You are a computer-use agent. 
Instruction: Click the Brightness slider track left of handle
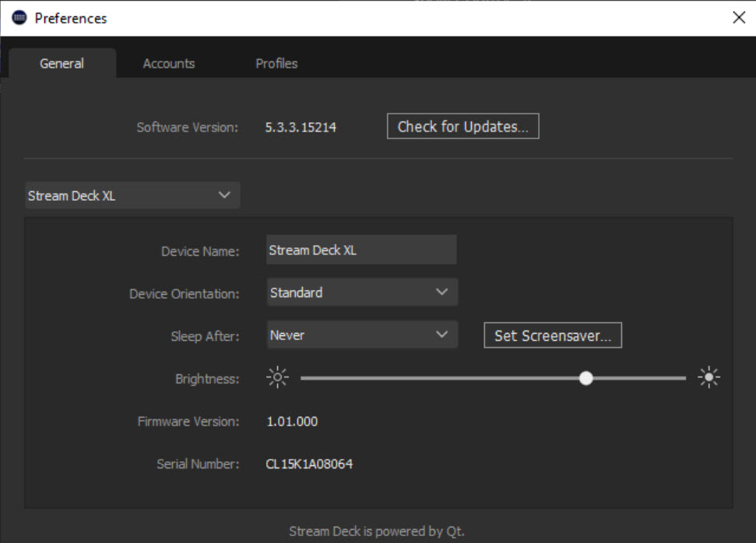click(x=436, y=378)
